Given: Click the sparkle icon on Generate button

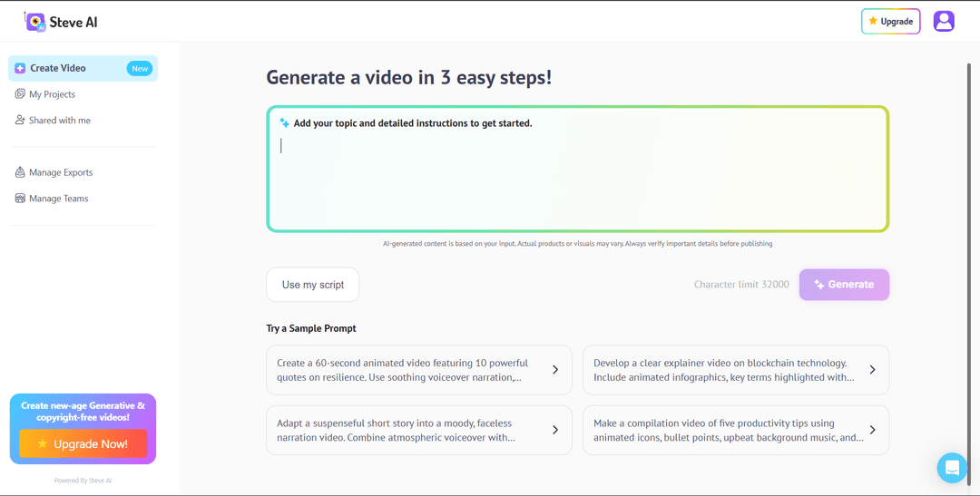Looking at the screenshot, I should click(818, 285).
